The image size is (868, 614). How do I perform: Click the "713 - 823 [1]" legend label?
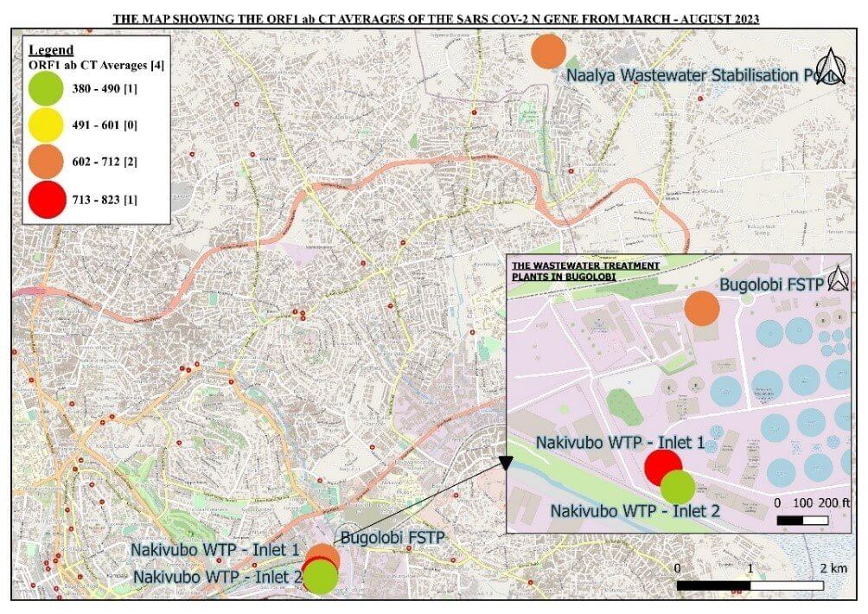click(105, 199)
